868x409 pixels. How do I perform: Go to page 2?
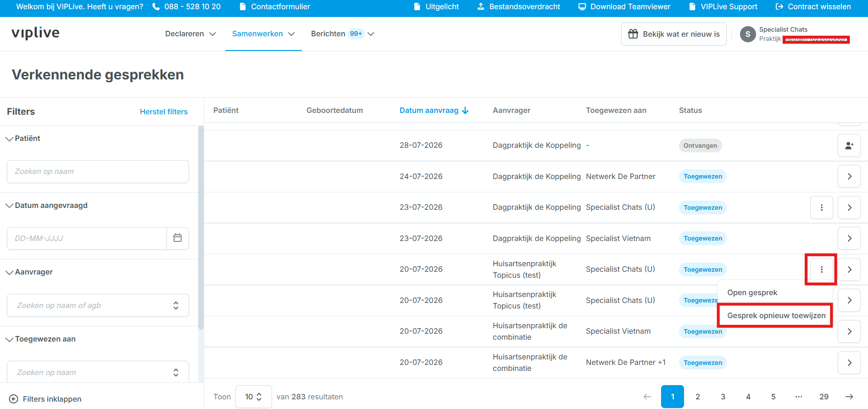pyautogui.click(x=698, y=397)
